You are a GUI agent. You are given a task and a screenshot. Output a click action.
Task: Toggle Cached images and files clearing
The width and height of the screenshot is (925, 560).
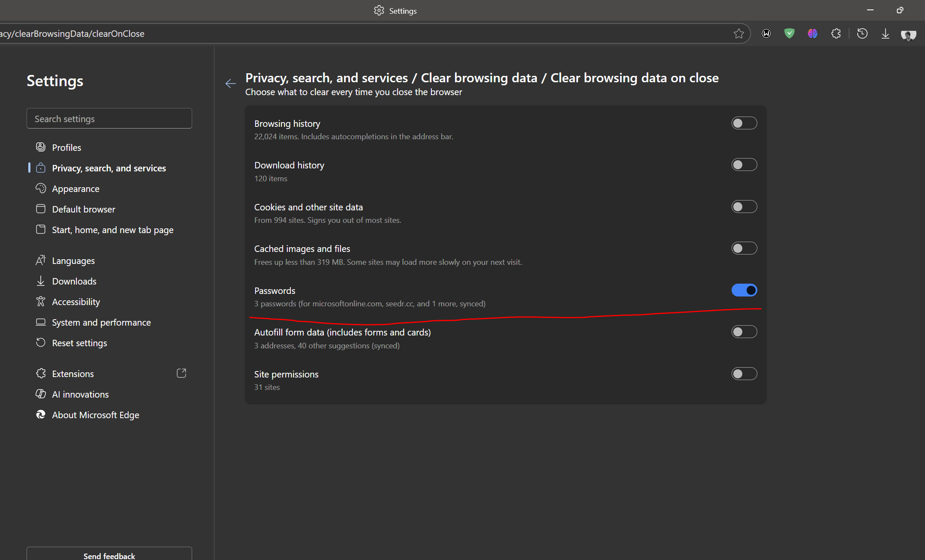(x=744, y=249)
